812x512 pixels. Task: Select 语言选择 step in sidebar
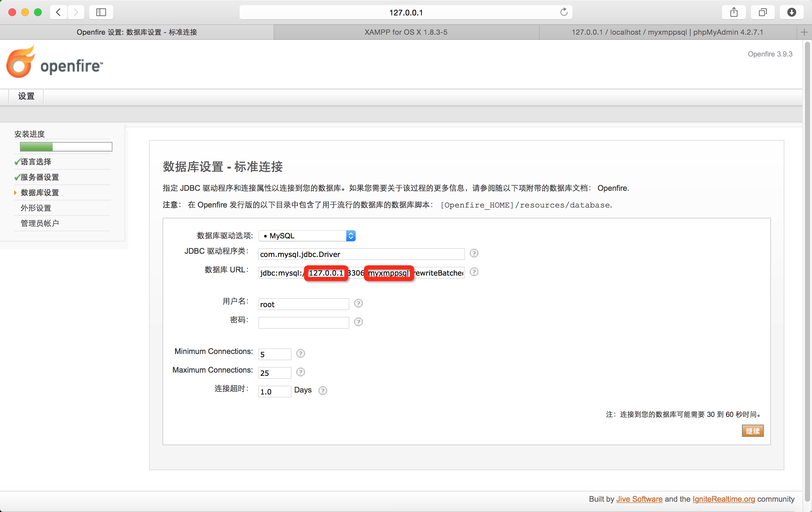coord(36,162)
